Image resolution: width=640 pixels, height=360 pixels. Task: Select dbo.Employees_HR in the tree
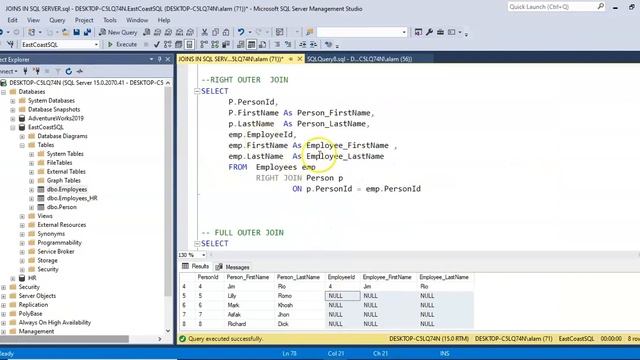point(72,198)
